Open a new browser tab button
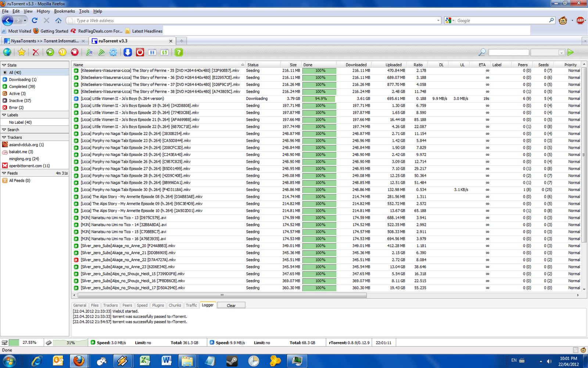 pyautogui.click(x=181, y=41)
